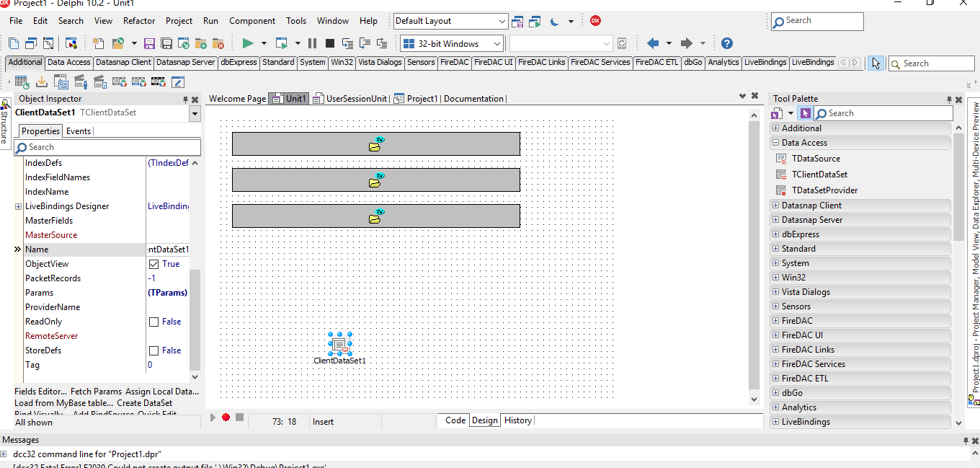Viewport: 980px width, 468px height.
Task: Click the Fields Editor... link
Action: coord(40,392)
